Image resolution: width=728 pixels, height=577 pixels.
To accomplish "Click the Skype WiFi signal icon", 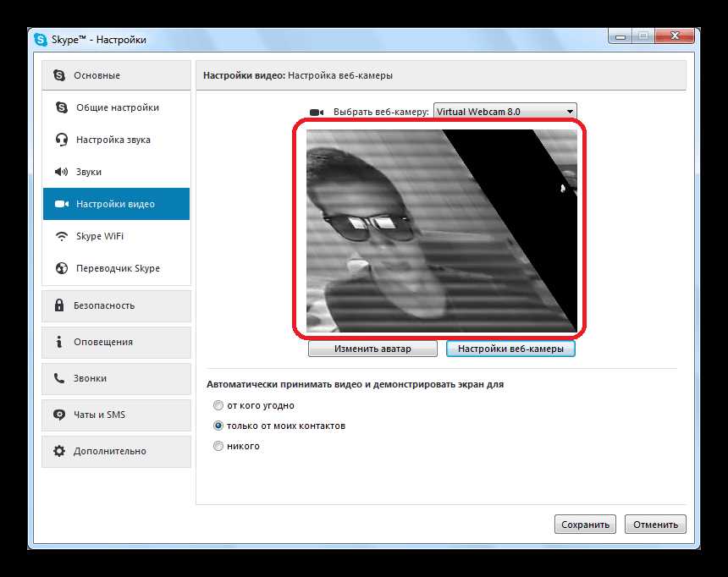I will pos(61,236).
